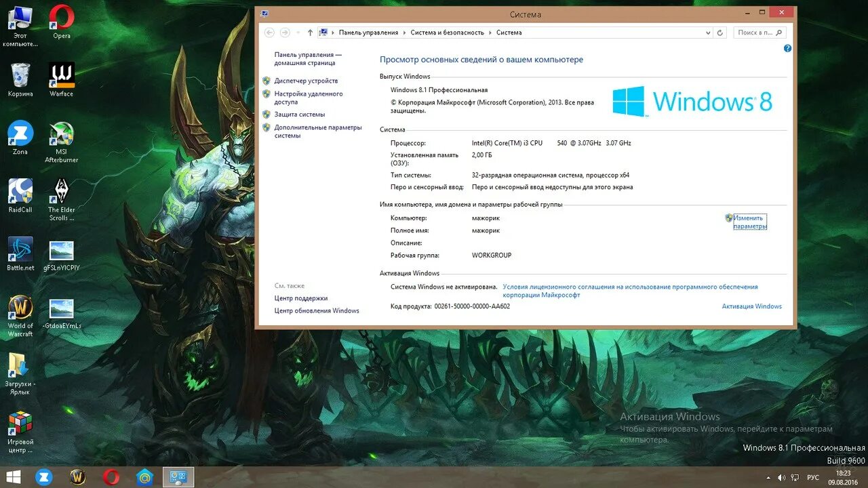Open the Windows Start button
This screenshot has width=868, height=488.
tap(13, 477)
